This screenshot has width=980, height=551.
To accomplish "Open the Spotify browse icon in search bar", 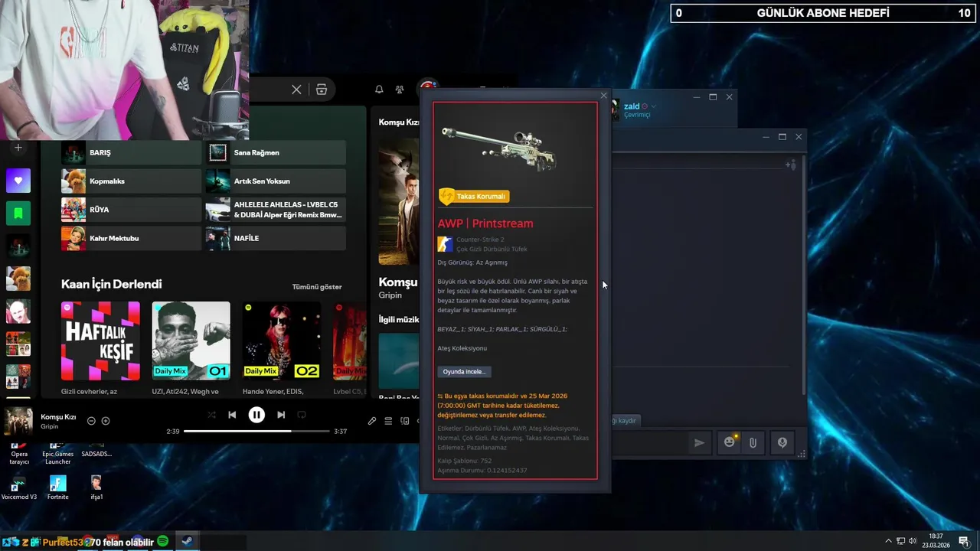I will click(x=322, y=90).
